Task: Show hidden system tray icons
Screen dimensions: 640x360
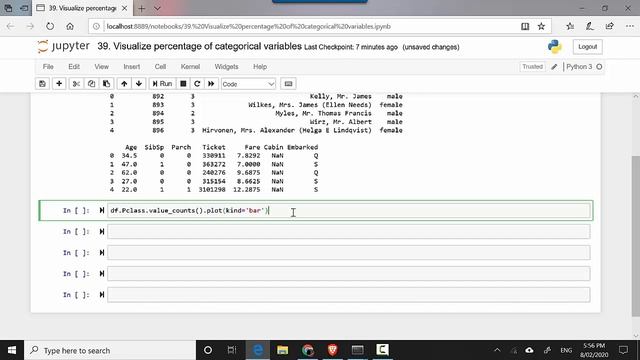Action: tap(497, 350)
